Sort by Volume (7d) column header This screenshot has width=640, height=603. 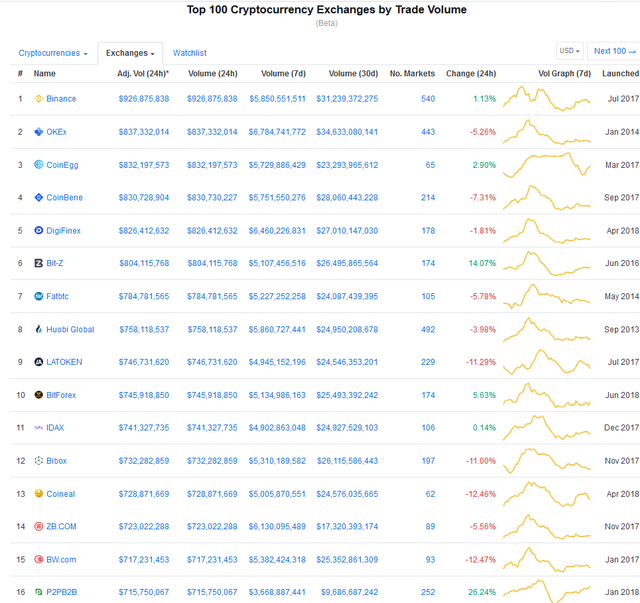(283, 73)
